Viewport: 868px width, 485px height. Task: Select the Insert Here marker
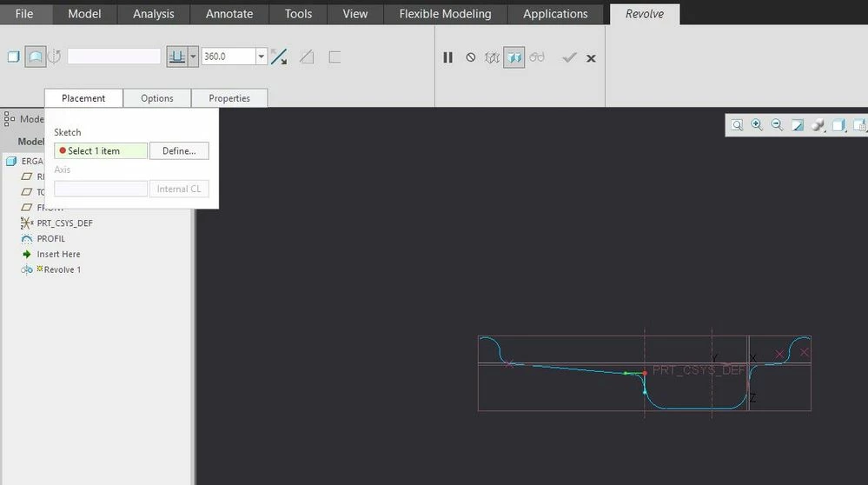coord(58,254)
